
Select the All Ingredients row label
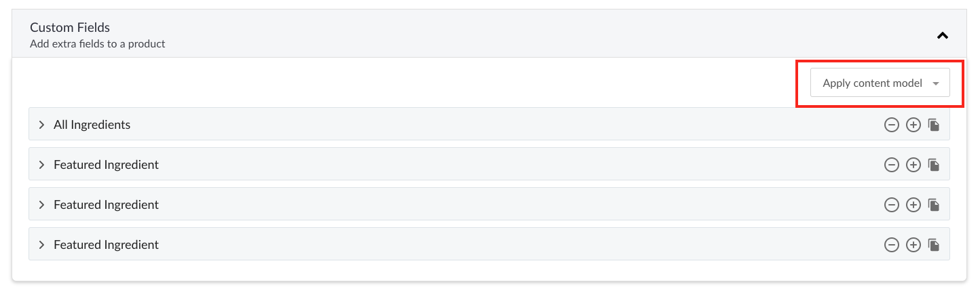pos(92,125)
